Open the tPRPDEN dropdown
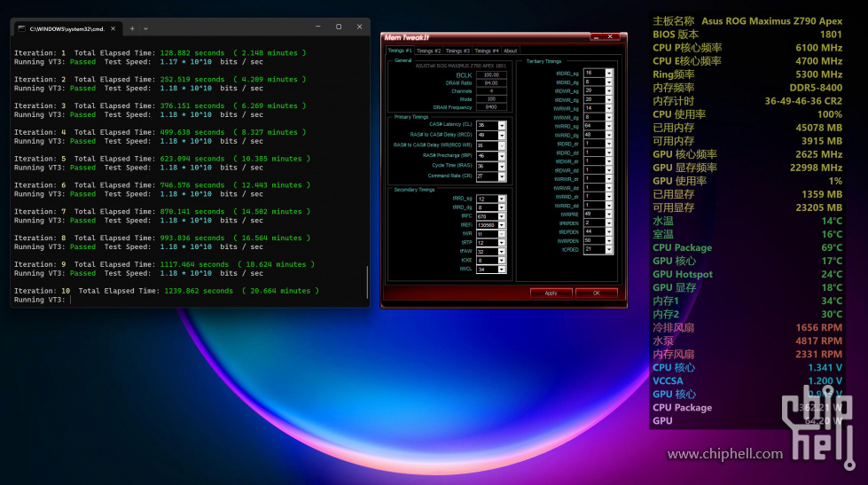 click(x=609, y=223)
